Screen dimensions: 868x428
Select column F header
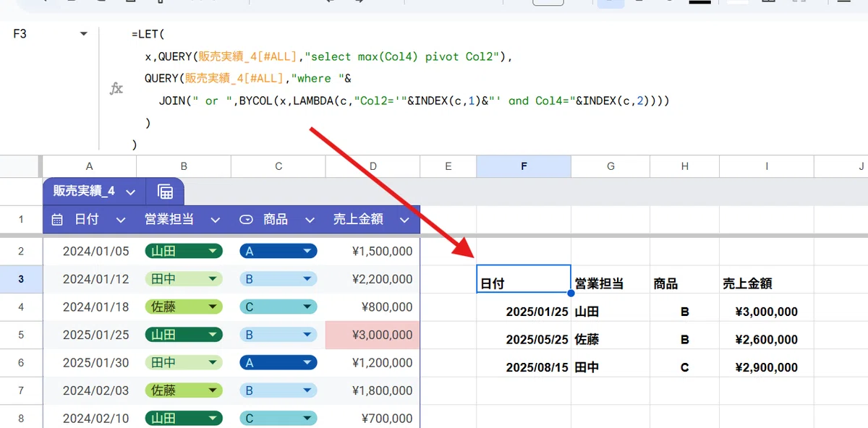tap(524, 166)
